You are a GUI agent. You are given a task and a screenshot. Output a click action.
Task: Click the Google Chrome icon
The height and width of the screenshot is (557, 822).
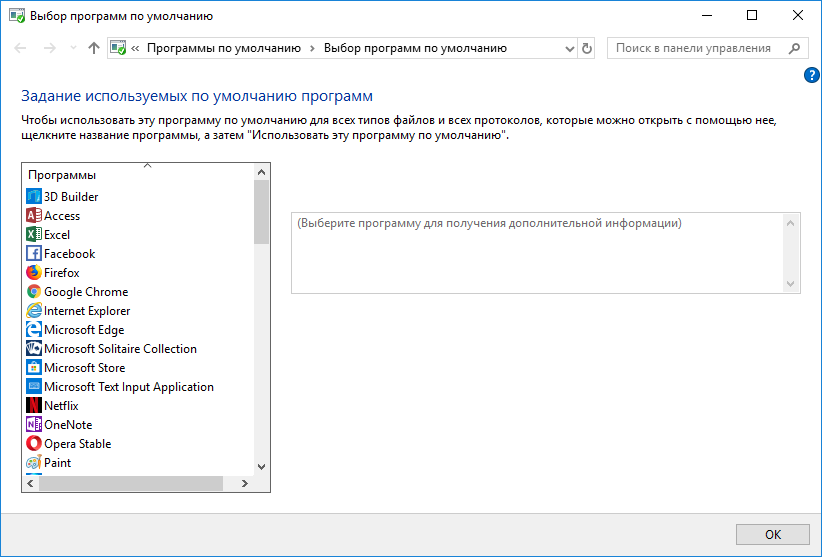click(x=34, y=291)
